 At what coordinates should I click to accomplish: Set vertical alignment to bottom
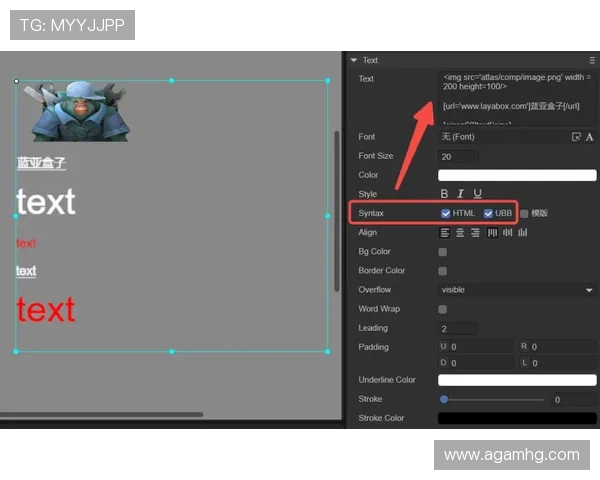523,233
